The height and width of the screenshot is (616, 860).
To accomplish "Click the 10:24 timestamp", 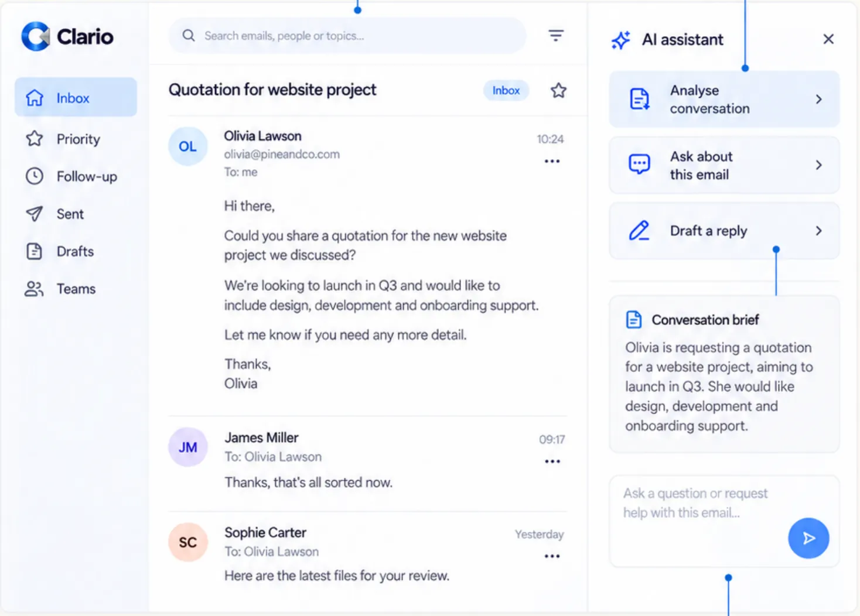I will 550,139.
